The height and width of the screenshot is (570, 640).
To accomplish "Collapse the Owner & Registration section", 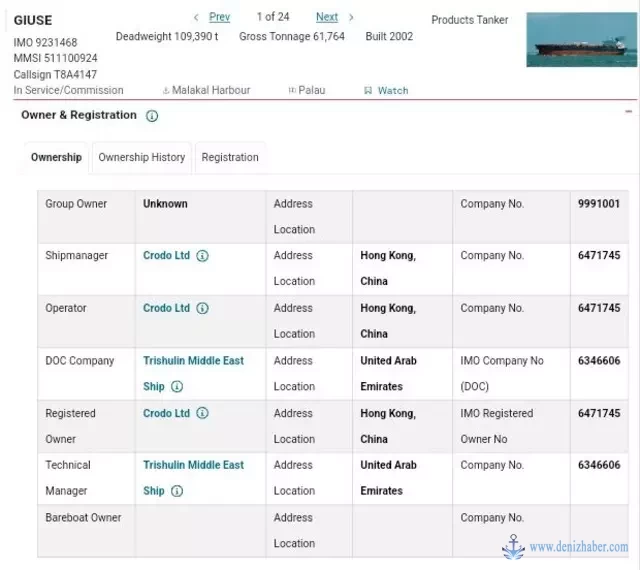I will pyautogui.click(x=628, y=112).
